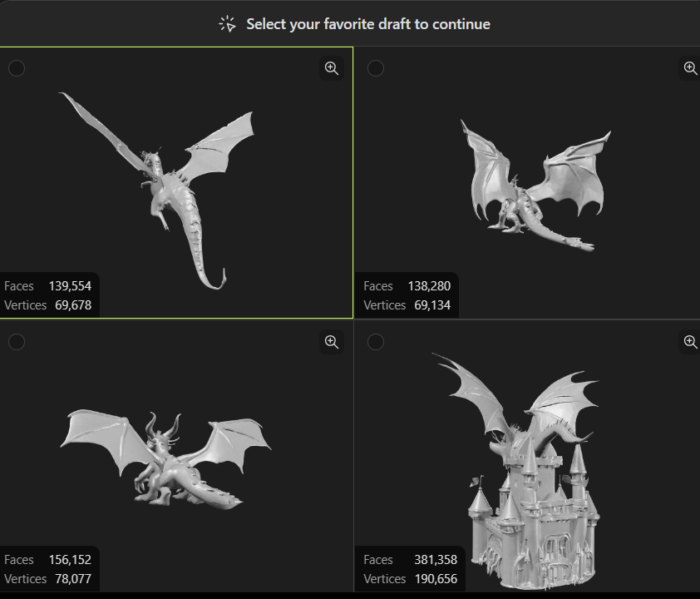Screen dimensions: 700x599
Task: Zoom into the 139,554-face dragon draft
Action: point(331,68)
